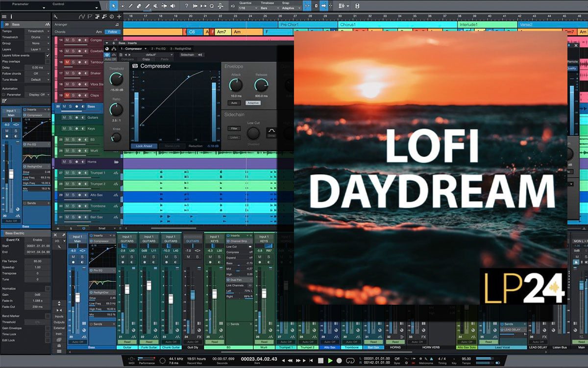Switch to the 3 - RedlightDist insert tab
The image size is (588, 368).
pyautogui.click(x=181, y=49)
